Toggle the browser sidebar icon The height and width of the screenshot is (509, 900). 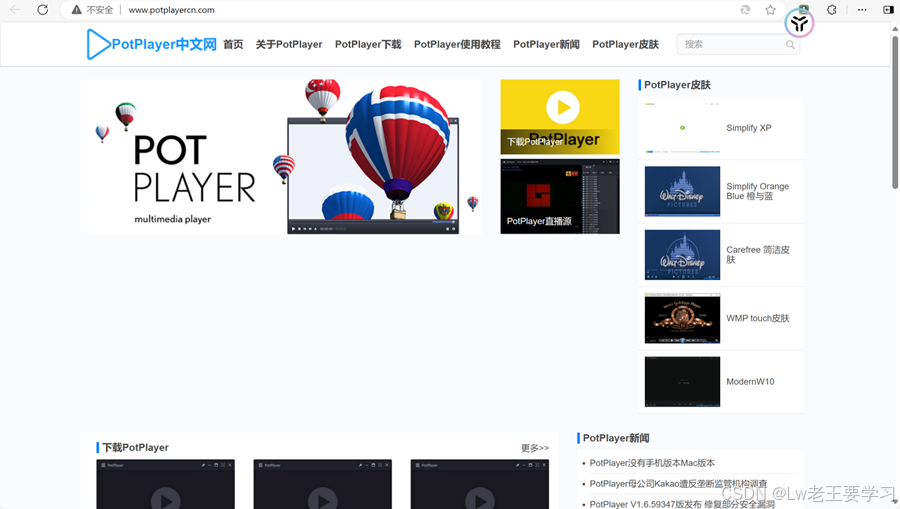888,10
